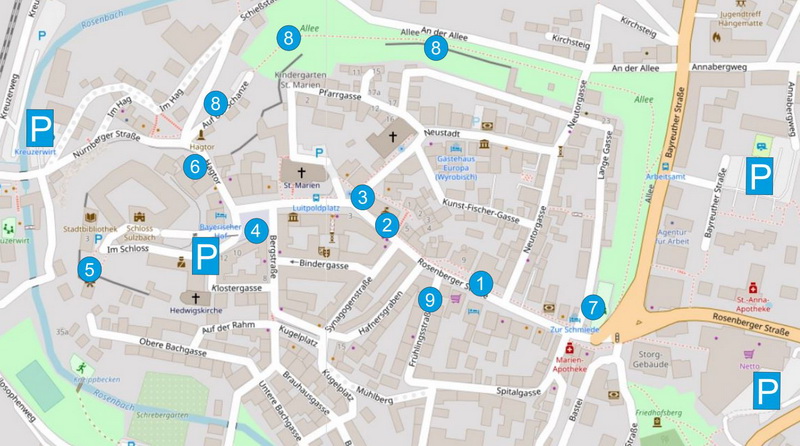Click the Schloss Sulzbach castle icon
Screen dimensions: 800x446
[x=139, y=217]
